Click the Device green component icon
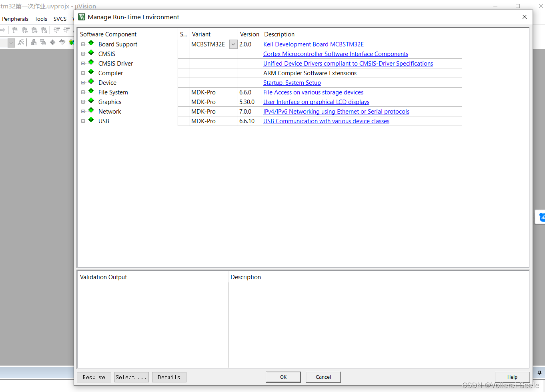The height and width of the screenshot is (392, 545). click(x=91, y=81)
